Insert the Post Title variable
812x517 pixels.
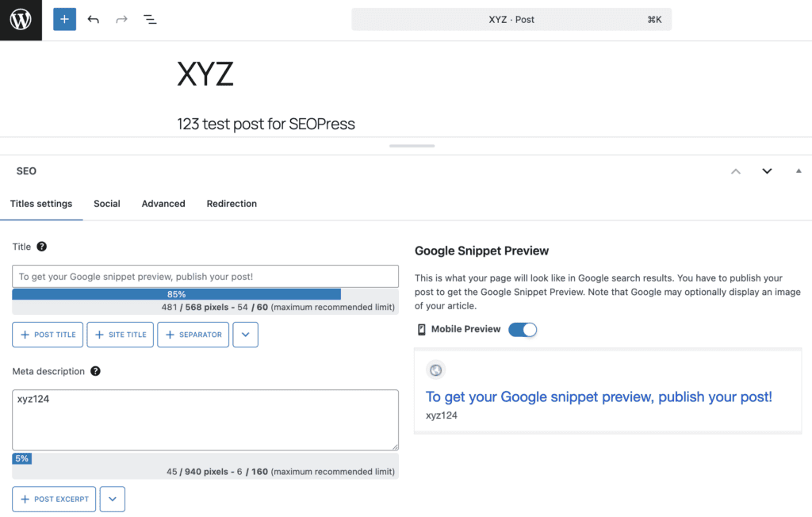[x=48, y=335]
